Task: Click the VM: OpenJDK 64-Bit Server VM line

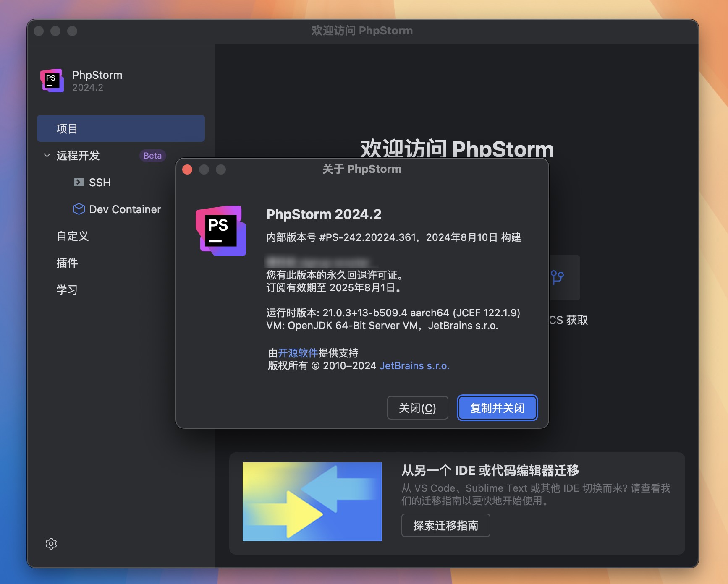Action: [382, 326]
